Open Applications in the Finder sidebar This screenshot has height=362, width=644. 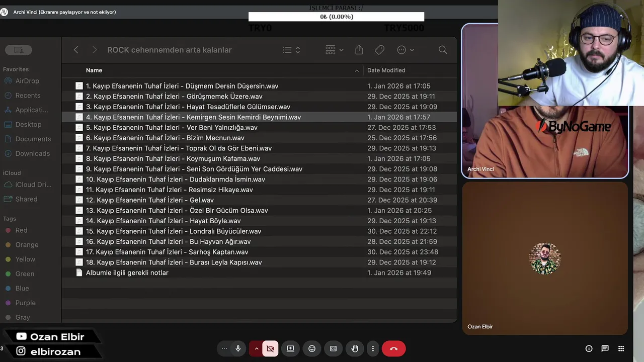(x=26, y=110)
